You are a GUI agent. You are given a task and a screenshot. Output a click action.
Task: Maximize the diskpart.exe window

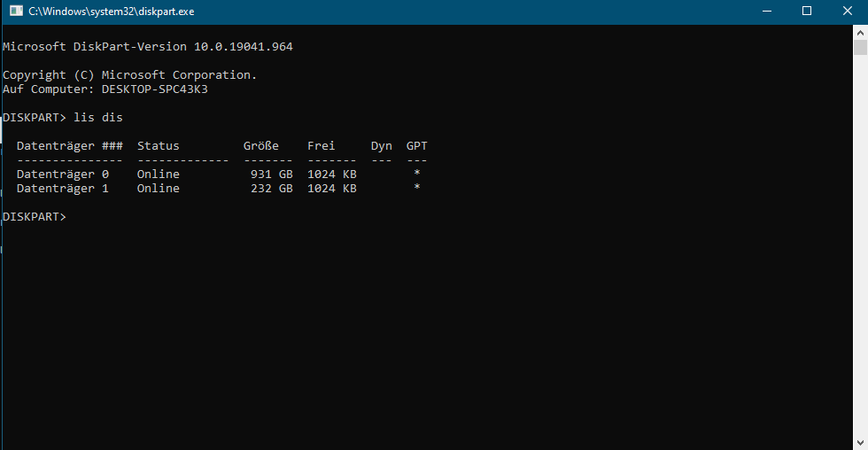click(807, 11)
